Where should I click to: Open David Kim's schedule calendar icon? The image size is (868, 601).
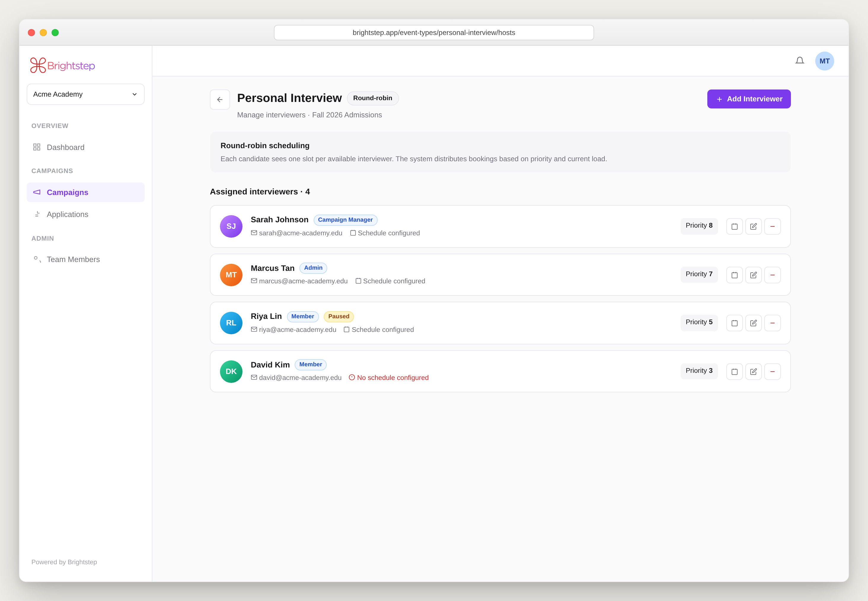click(x=734, y=372)
